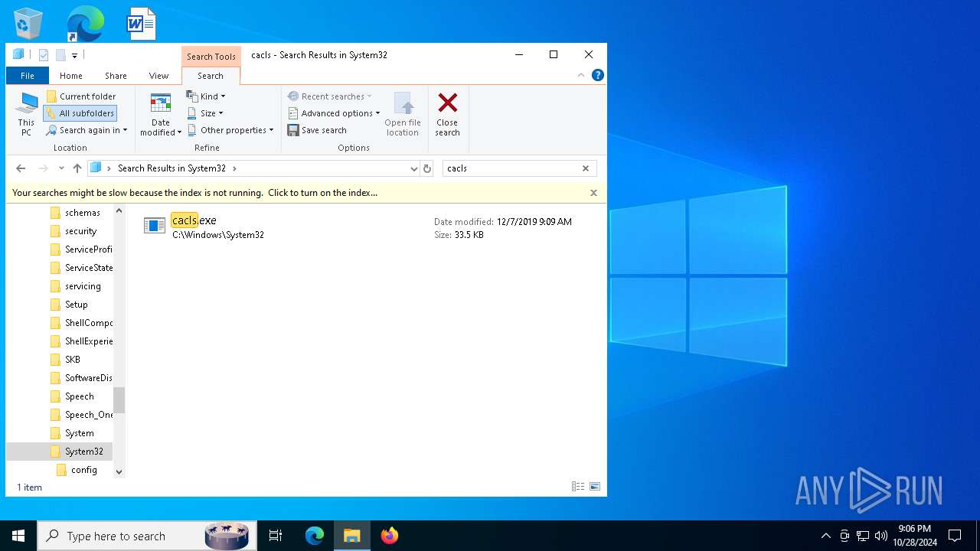
Task: Click the taskbar search box
Action: tap(145, 536)
